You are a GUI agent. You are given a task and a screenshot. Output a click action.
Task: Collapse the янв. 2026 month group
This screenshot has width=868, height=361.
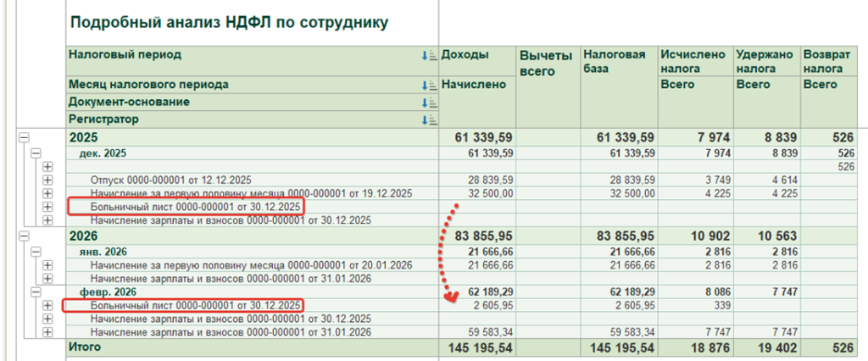pyautogui.click(x=36, y=252)
